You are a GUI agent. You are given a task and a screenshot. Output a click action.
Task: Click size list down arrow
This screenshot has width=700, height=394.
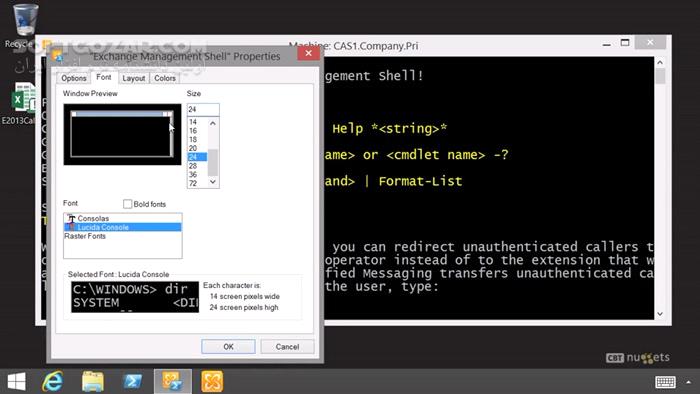pyautogui.click(x=213, y=182)
